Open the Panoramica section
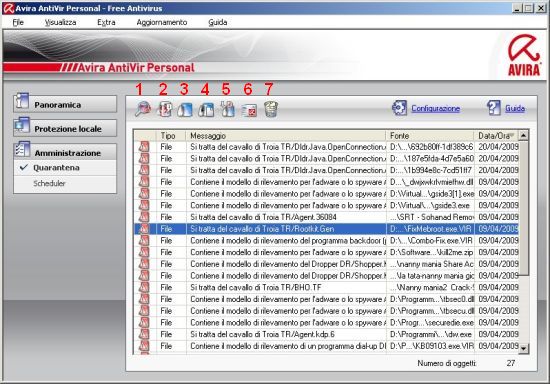Image resolution: width=550 pixels, height=384 pixels. coord(65,104)
